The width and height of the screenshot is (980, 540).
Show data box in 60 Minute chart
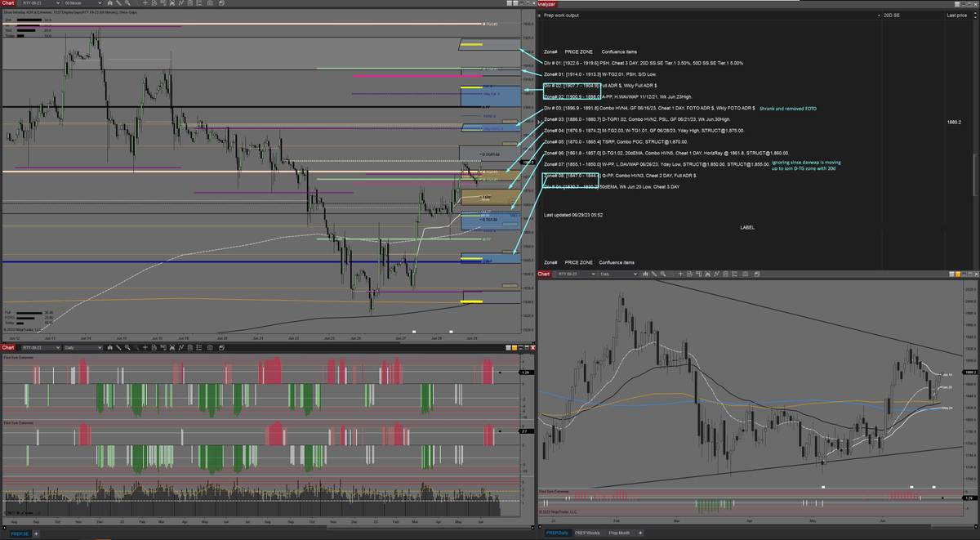tap(154, 5)
